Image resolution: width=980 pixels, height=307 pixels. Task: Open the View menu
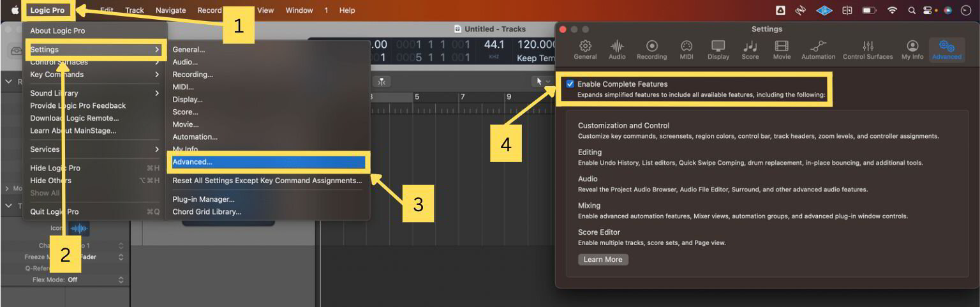click(265, 10)
